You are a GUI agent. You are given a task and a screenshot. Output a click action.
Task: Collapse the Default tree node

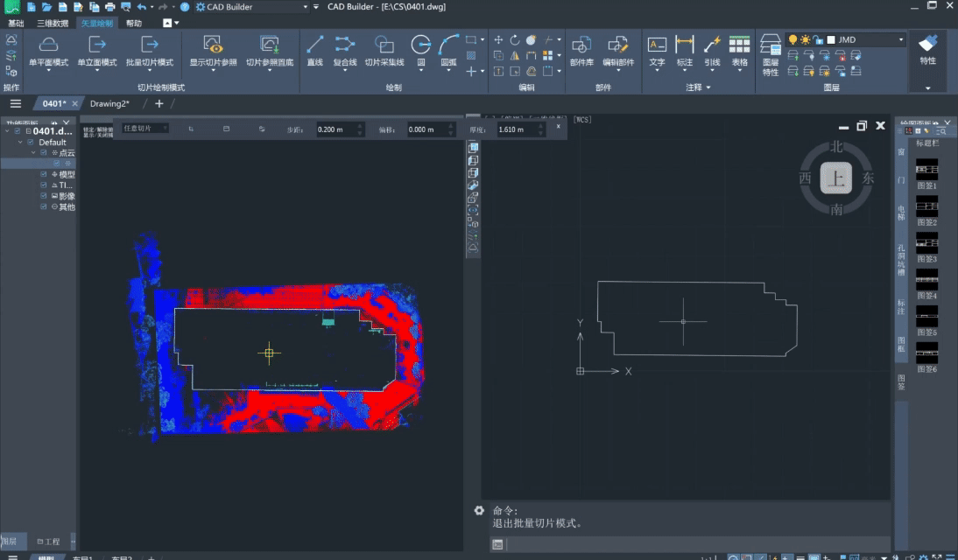pyautogui.click(x=20, y=143)
